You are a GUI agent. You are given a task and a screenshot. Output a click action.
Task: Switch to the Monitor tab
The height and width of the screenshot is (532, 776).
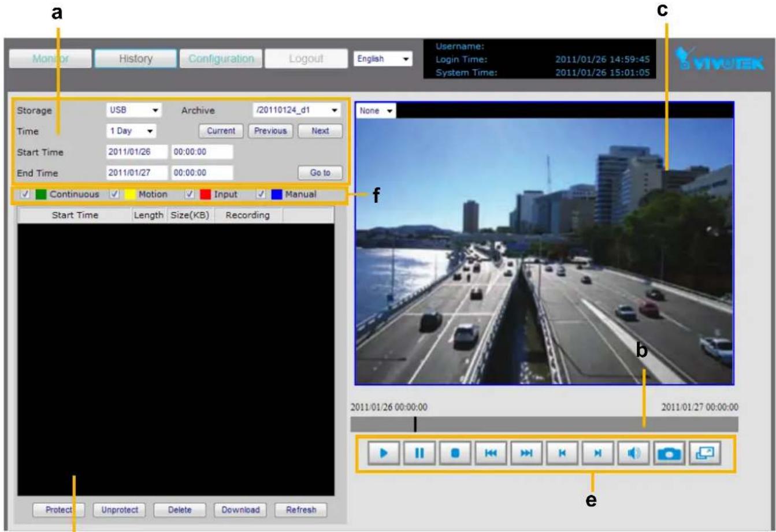point(50,59)
